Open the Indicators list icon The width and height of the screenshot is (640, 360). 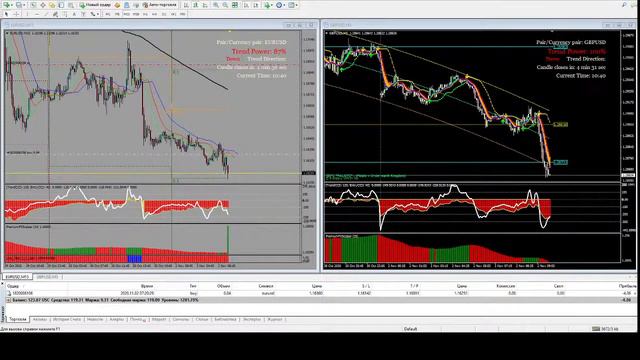pos(267,5)
